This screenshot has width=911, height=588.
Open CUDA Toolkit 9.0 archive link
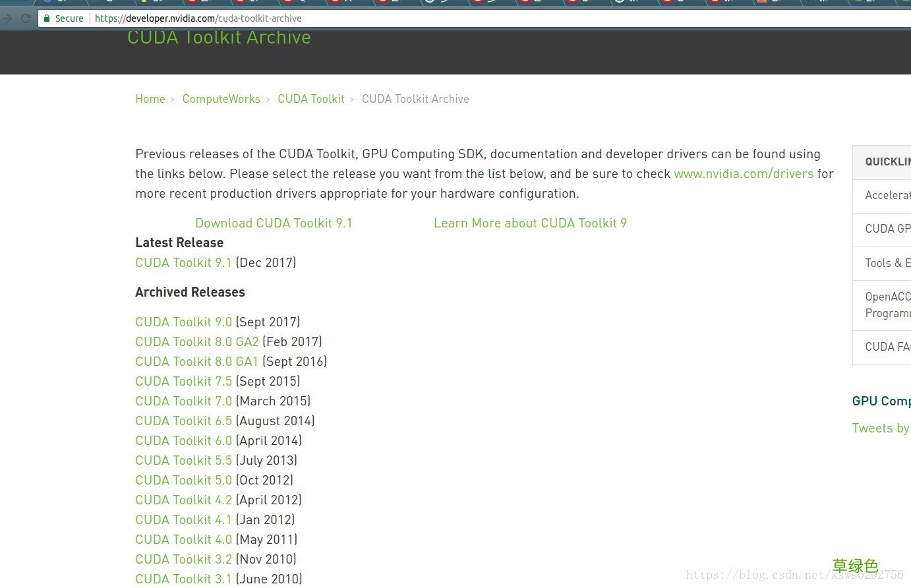click(184, 322)
